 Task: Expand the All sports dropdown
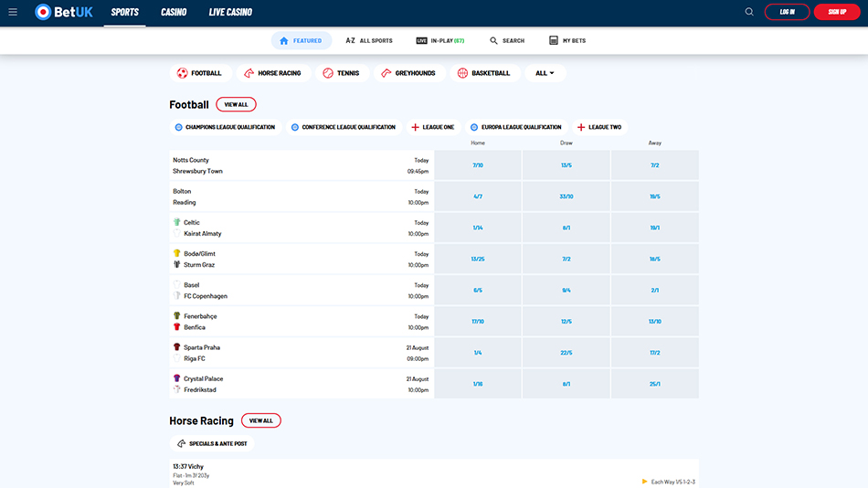[x=545, y=73]
